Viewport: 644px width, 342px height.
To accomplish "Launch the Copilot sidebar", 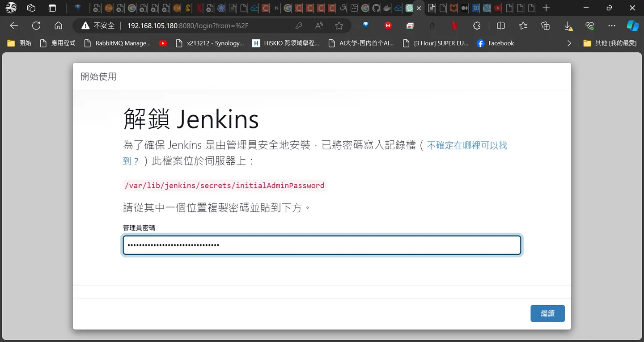I will (632, 25).
